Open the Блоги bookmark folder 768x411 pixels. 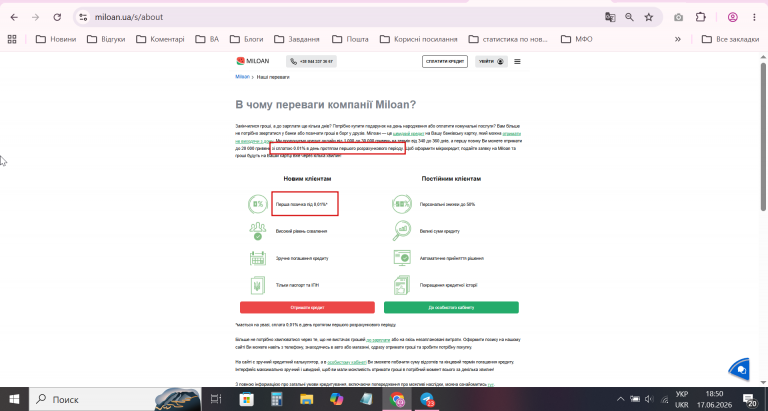tap(246, 39)
